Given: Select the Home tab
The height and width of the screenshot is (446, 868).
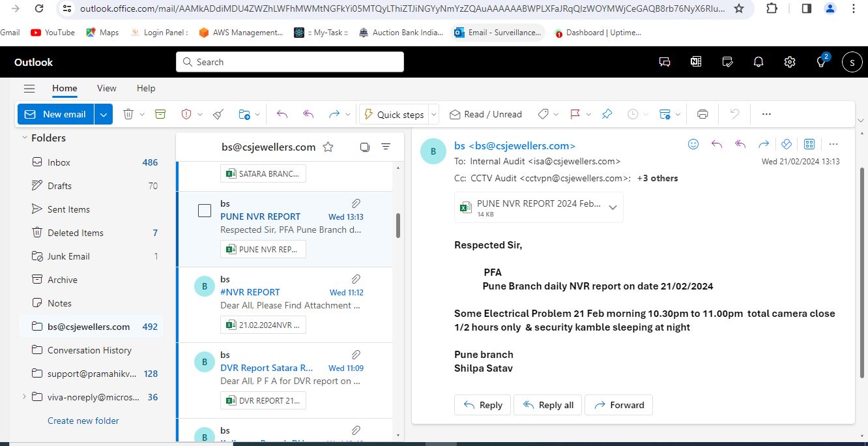Looking at the screenshot, I should [65, 88].
